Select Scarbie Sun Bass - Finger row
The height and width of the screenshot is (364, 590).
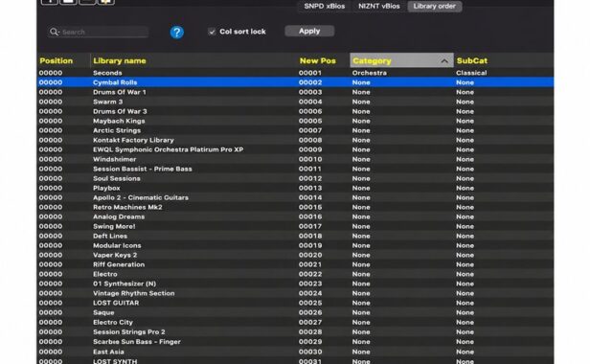[x=295, y=342]
